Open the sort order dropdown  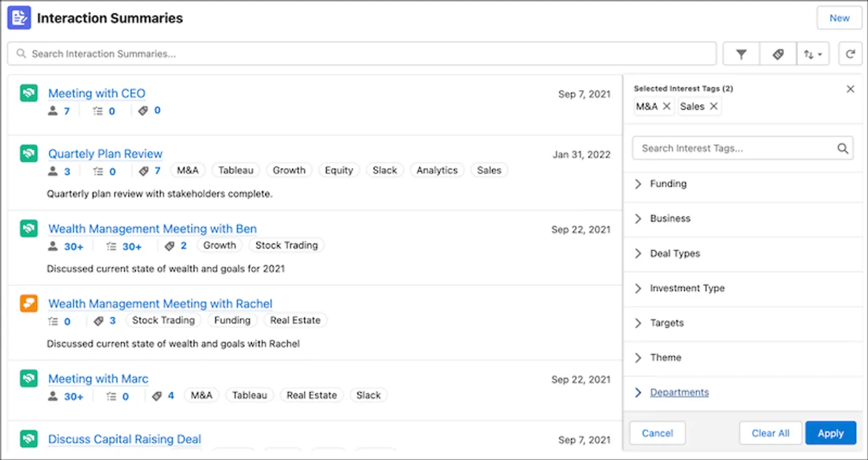point(813,54)
